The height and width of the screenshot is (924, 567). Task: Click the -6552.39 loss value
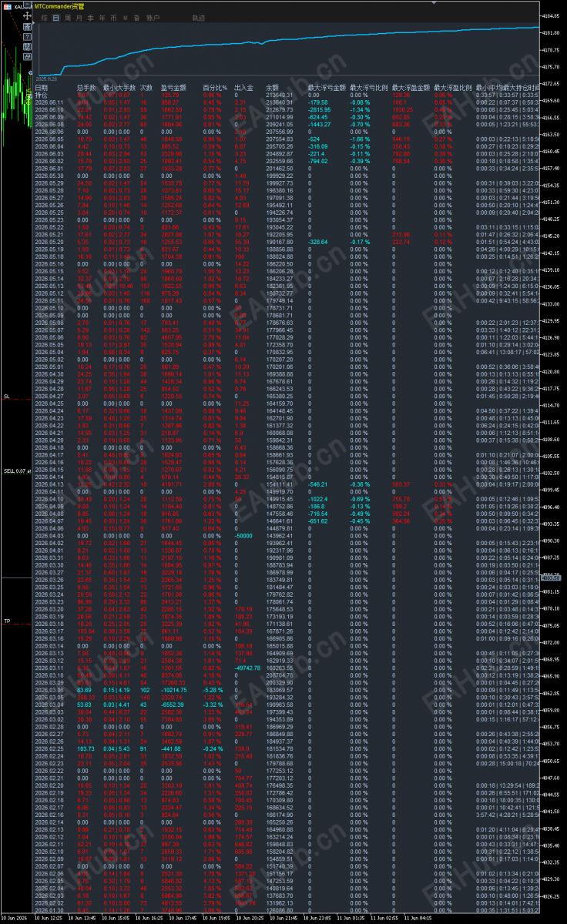174,705
